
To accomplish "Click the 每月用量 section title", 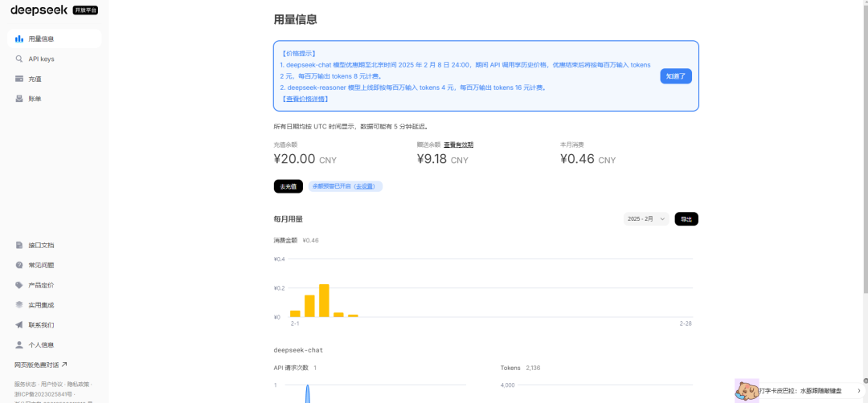I will [x=289, y=219].
